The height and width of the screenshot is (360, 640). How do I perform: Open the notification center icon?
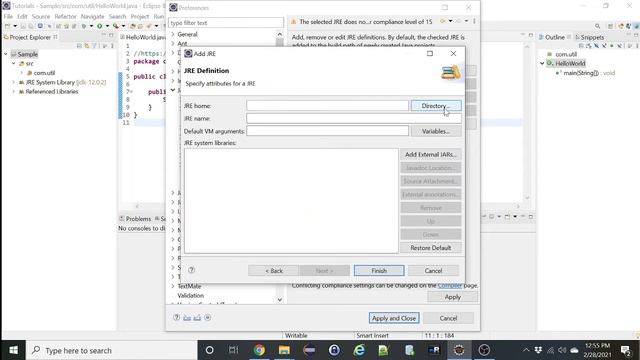(x=626, y=350)
